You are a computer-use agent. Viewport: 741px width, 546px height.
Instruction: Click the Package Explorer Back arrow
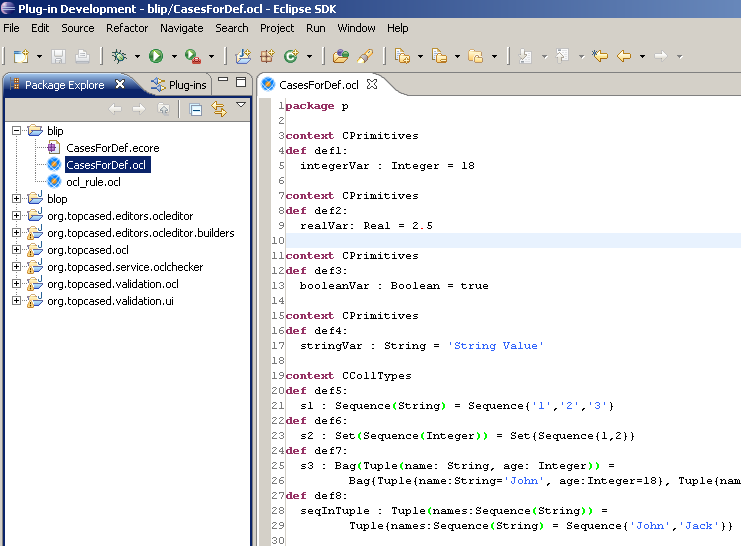[115, 110]
